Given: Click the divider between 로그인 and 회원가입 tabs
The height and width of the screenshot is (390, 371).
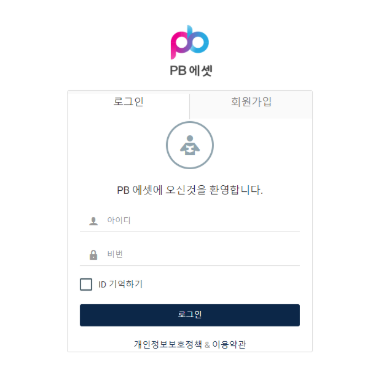Looking at the screenshot, I should [190, 106].
